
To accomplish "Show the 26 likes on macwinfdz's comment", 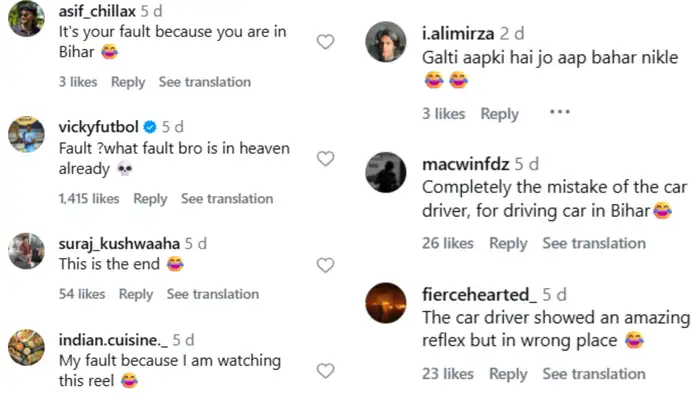I will pyautogui.click(x=448, y=244).
